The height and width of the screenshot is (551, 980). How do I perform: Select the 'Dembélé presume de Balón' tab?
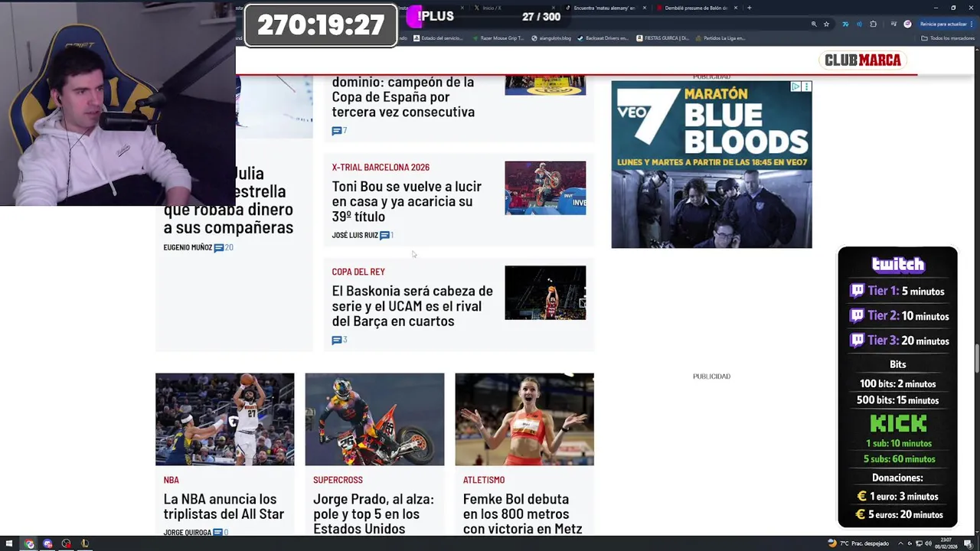pyautogui.click(x=696, y=8)
